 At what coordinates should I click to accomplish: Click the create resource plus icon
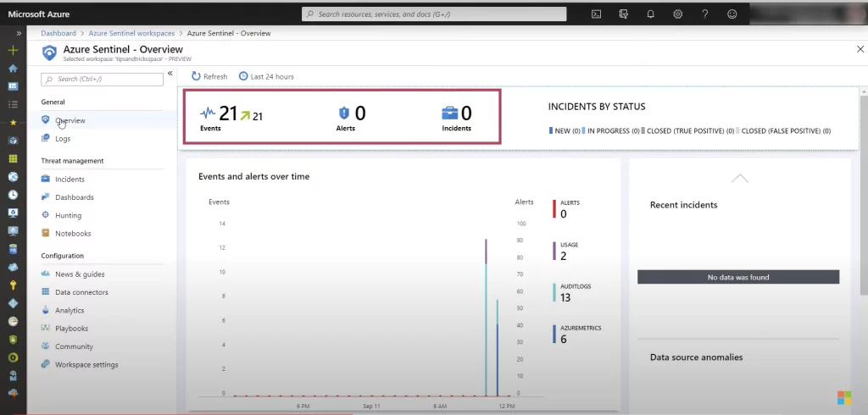13,51
